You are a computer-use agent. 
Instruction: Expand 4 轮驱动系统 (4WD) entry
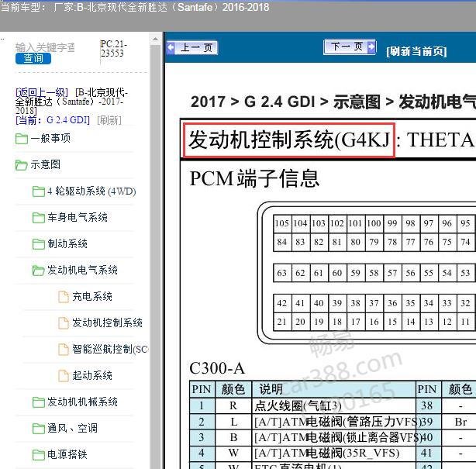[91, 191]
